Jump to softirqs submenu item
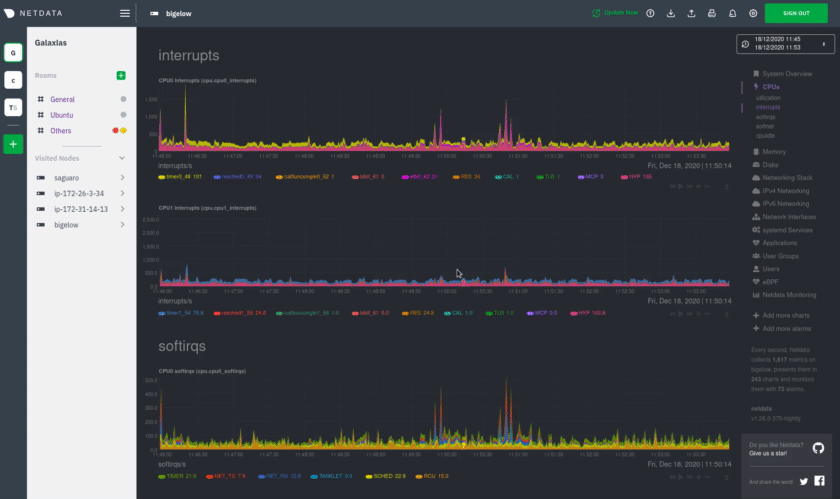Viewport: 840px width, 499px height. [x=765, y=117]
